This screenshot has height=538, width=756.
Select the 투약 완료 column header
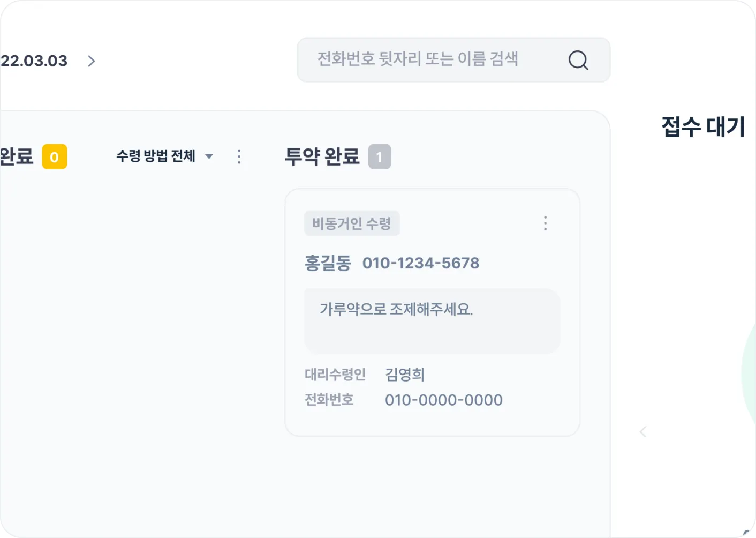[x=322, y=156]
